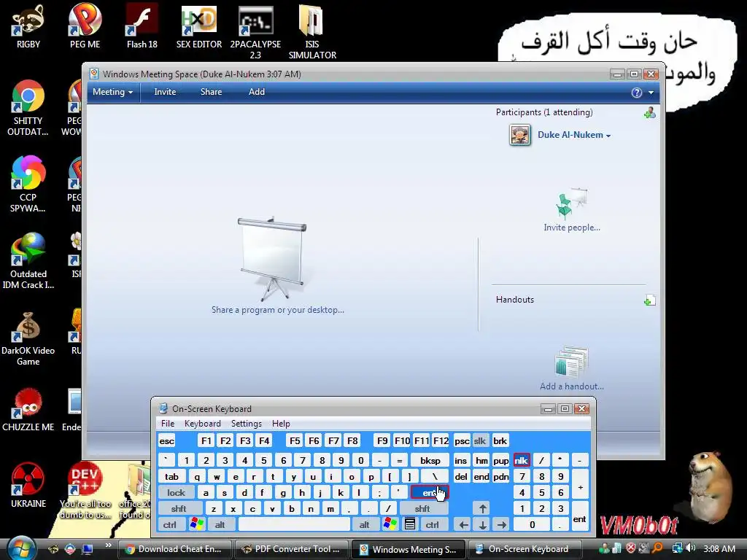747x560 pixels.
Task: Click Duke Al-Nukem avatar picture
Action: point(519,135)
